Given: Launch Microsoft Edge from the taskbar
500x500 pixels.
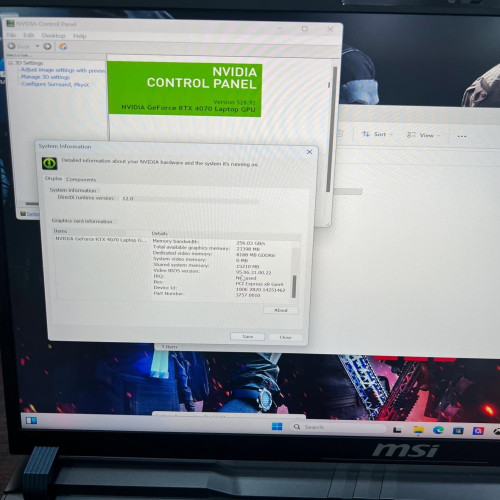Looking at the screenshot, I should [x=438, y=430].
